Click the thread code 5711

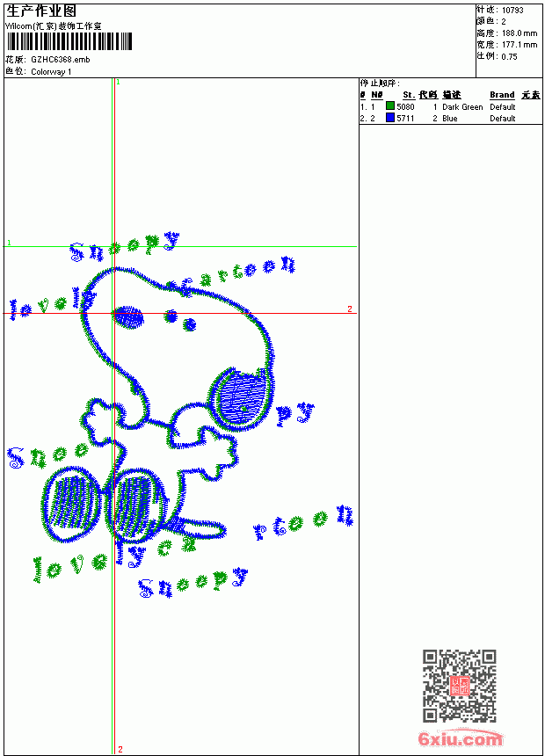coord(405,118)
